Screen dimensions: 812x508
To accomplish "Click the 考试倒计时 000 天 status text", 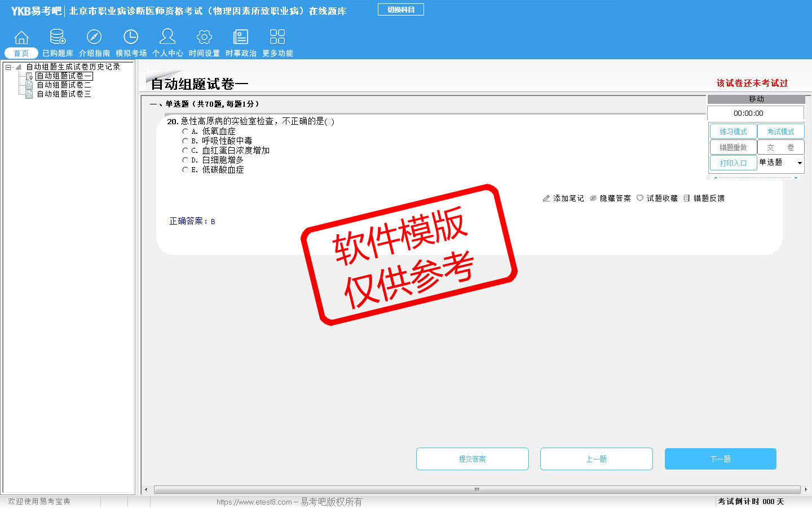I will (x=751, y=501).
